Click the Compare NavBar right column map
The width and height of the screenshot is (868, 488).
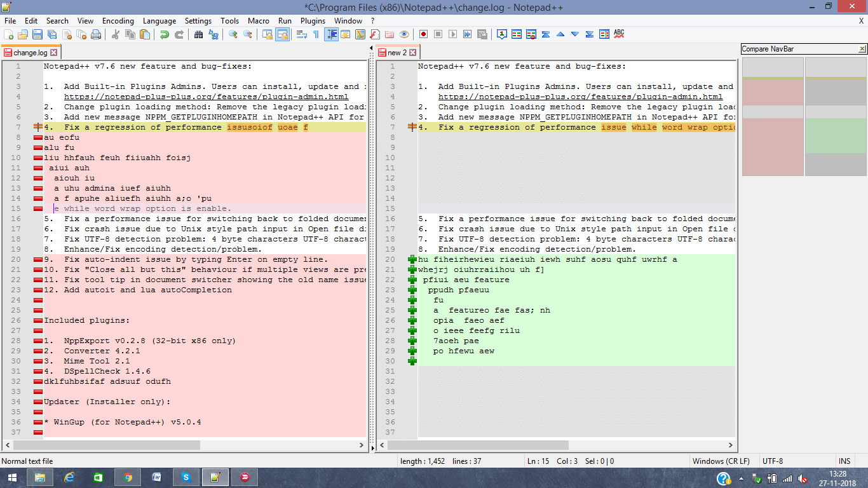[x=836, y=117]
